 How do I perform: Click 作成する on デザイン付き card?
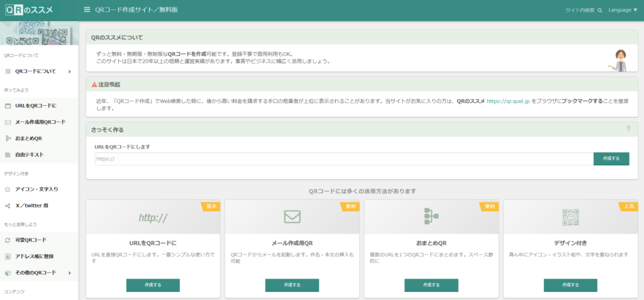pyautogui.click(x=570, y=285)
